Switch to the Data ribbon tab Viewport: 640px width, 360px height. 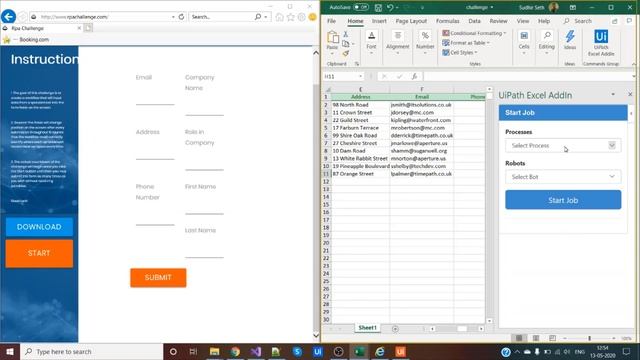pos(474,21)
